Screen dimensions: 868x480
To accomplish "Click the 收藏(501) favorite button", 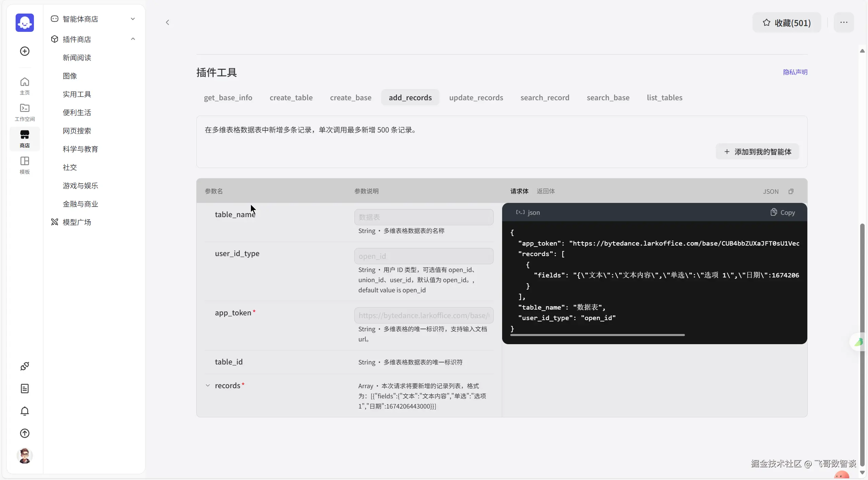I will pyautogui.click(x=787, y=23).
